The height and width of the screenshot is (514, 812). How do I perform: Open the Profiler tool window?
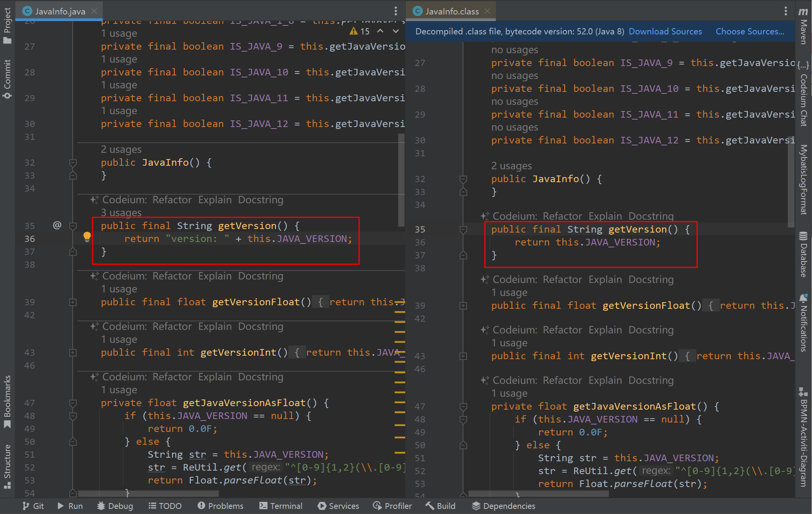coord(392,506)
